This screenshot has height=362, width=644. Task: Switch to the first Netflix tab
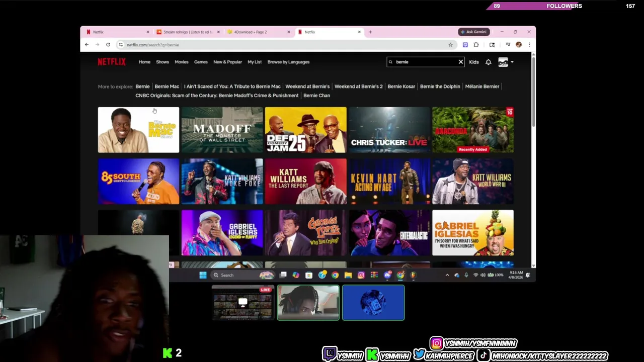pyautogui.click(x=117, y=32)
